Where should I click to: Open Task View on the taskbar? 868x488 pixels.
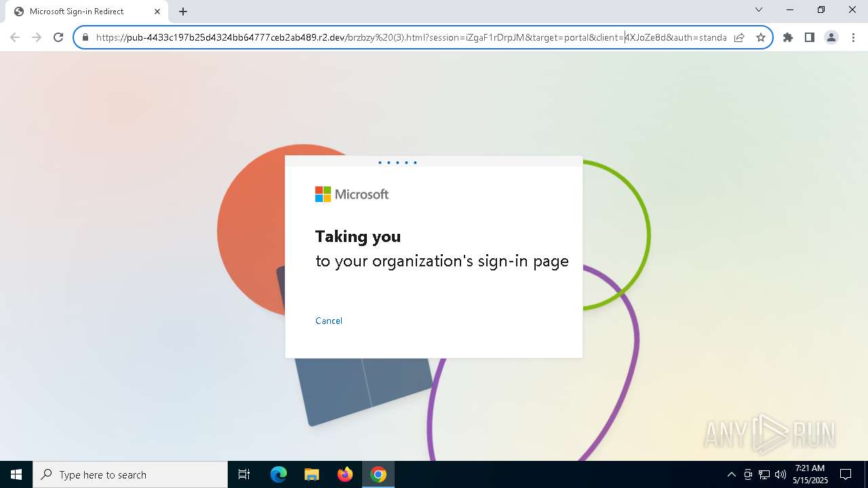click(244, 474)
